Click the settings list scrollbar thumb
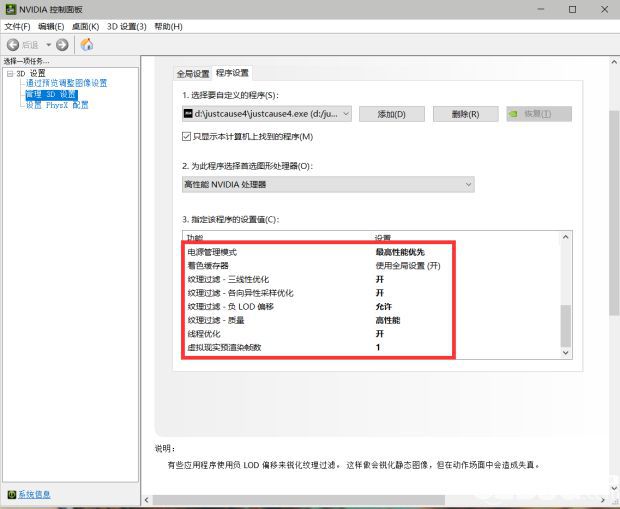Image resolution: width=620 pixels, height=509 pixels. click(x=566, y=325)
